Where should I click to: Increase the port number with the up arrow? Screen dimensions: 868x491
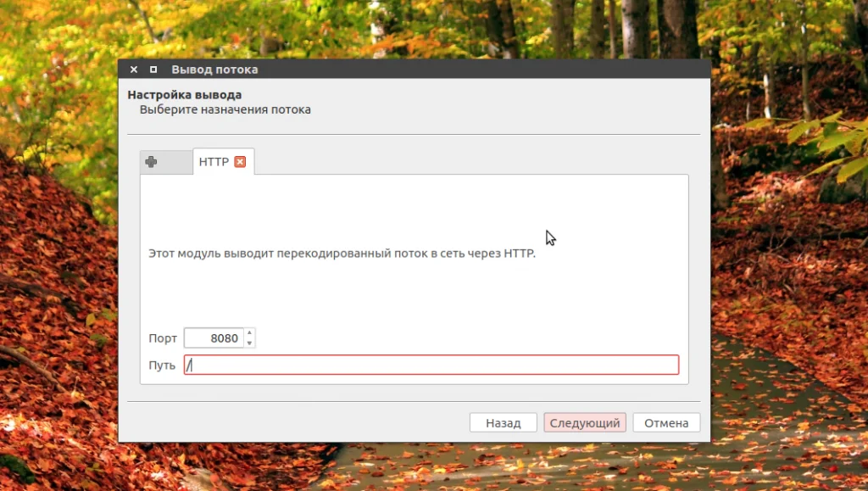coord(250,332)
